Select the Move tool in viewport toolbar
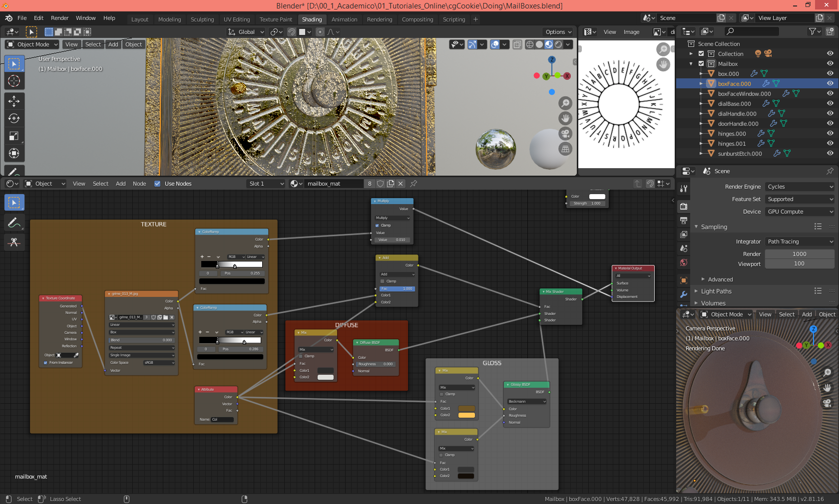The width and height of the screenshot is (839, 504). 14,101
